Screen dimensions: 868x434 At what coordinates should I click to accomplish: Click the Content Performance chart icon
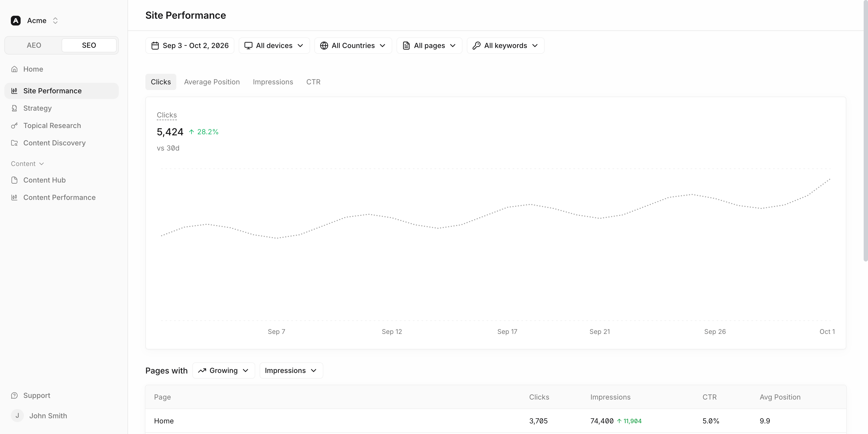coord(14,197)
